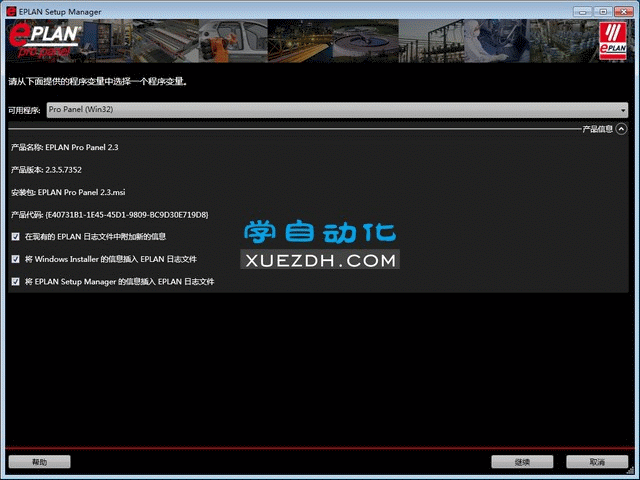
Task: Select the package text EPLAN Pro Panel 2.3.msi
Action: [82, 192]
